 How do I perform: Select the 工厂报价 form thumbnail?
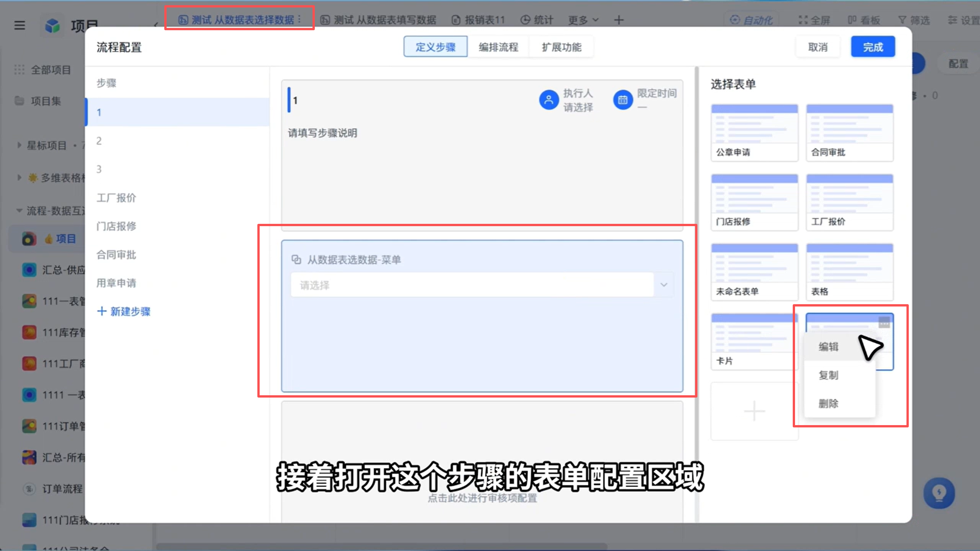pyautogui.click(x=849, y=202)
